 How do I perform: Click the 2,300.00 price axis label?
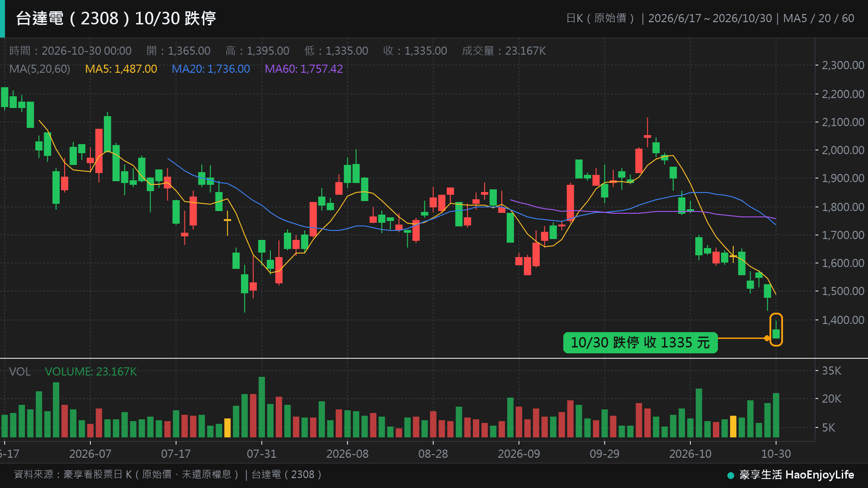click(x=843, y=66)
